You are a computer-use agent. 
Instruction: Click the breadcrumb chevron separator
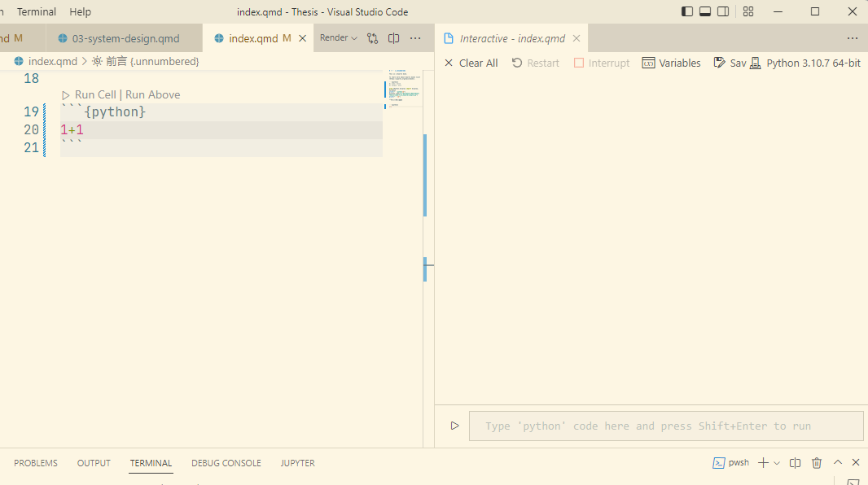85,61
